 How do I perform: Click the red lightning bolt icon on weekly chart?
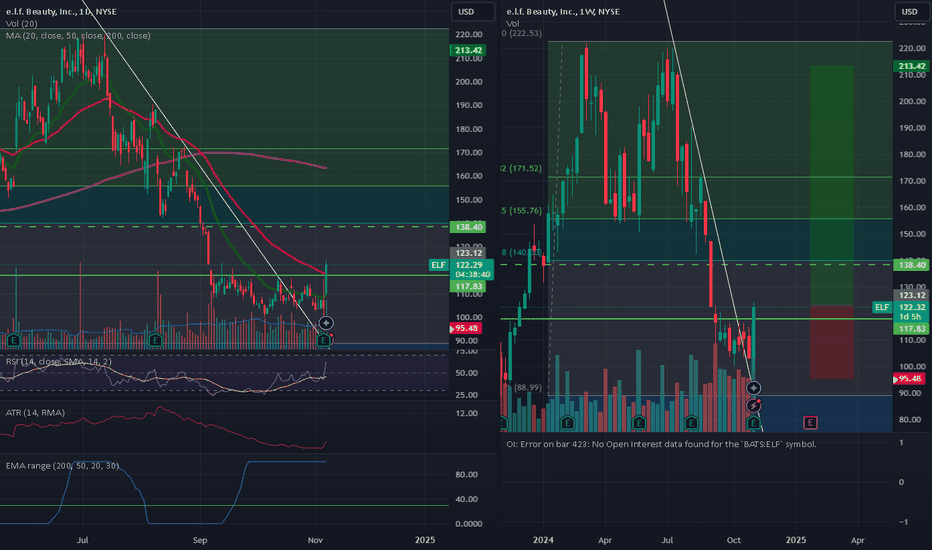pos(753,406)
